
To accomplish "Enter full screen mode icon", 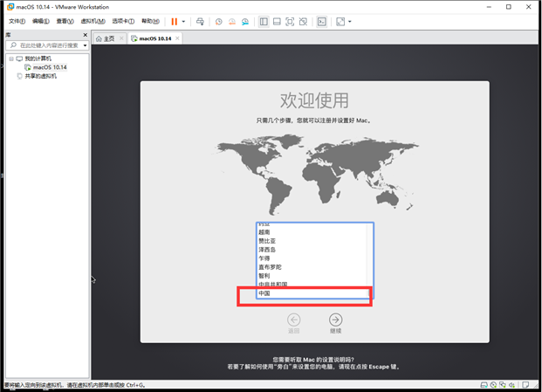I will [290, 22].
